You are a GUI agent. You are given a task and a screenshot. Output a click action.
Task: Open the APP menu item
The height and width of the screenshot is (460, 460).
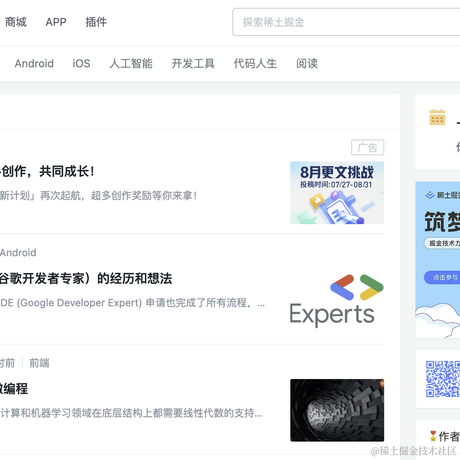pos(56,22)
